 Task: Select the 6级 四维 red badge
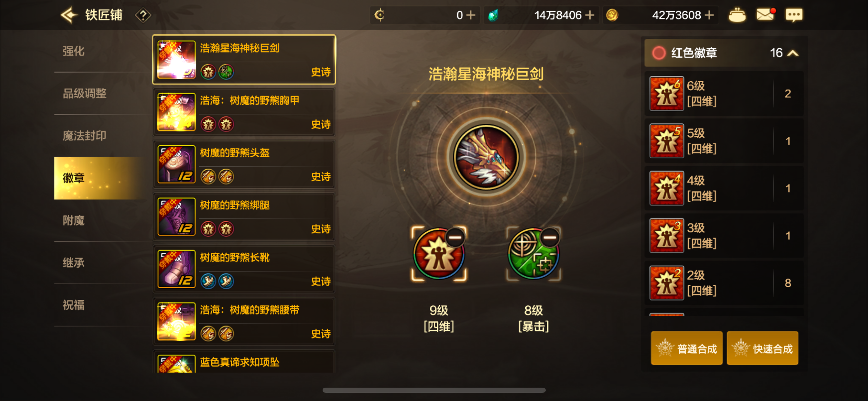point(724,94)
